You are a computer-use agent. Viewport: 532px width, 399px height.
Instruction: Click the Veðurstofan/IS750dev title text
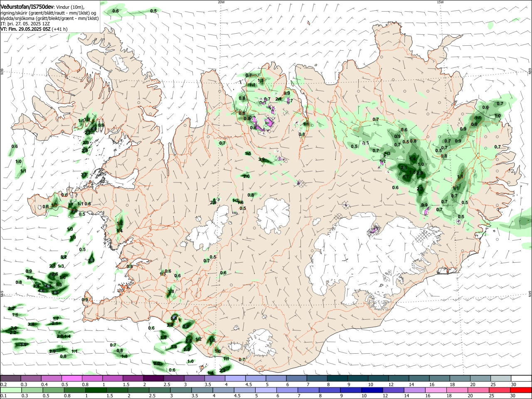(27, 7)
